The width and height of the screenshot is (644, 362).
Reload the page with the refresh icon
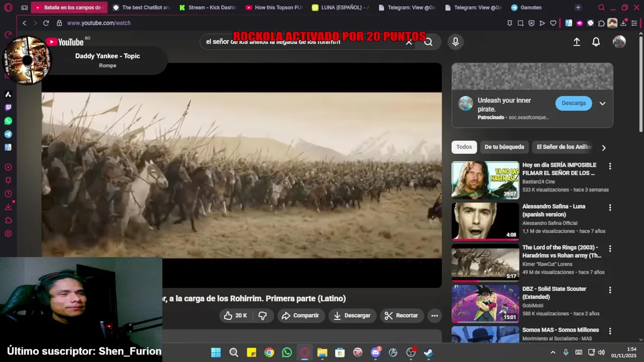tap(46, 23)
